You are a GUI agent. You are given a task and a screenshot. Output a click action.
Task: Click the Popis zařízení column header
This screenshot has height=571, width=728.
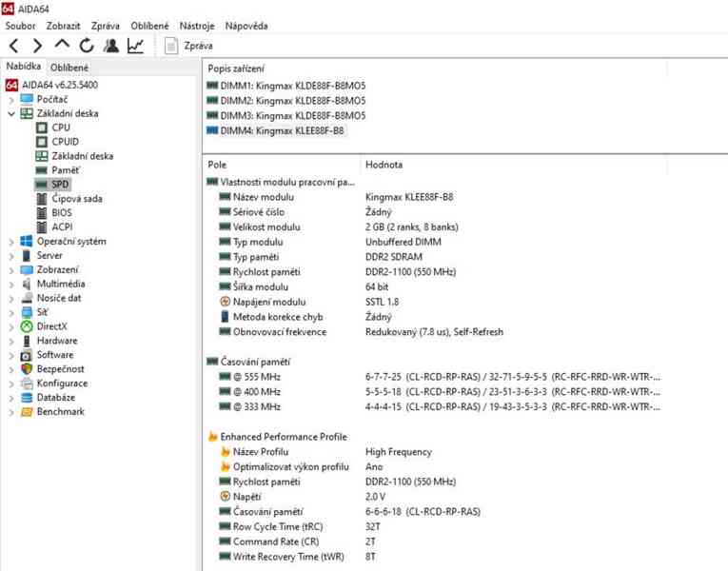pyautogui.click(x=435, y=69)
